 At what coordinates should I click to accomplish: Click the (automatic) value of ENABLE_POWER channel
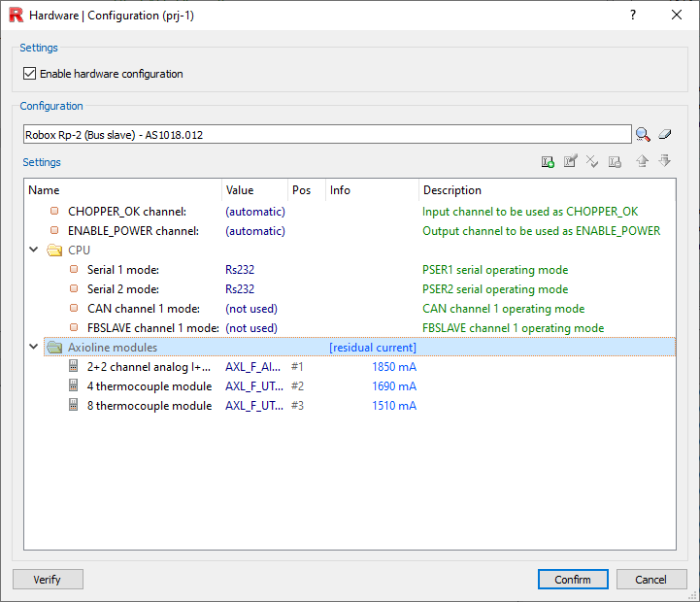coord(255,231)
